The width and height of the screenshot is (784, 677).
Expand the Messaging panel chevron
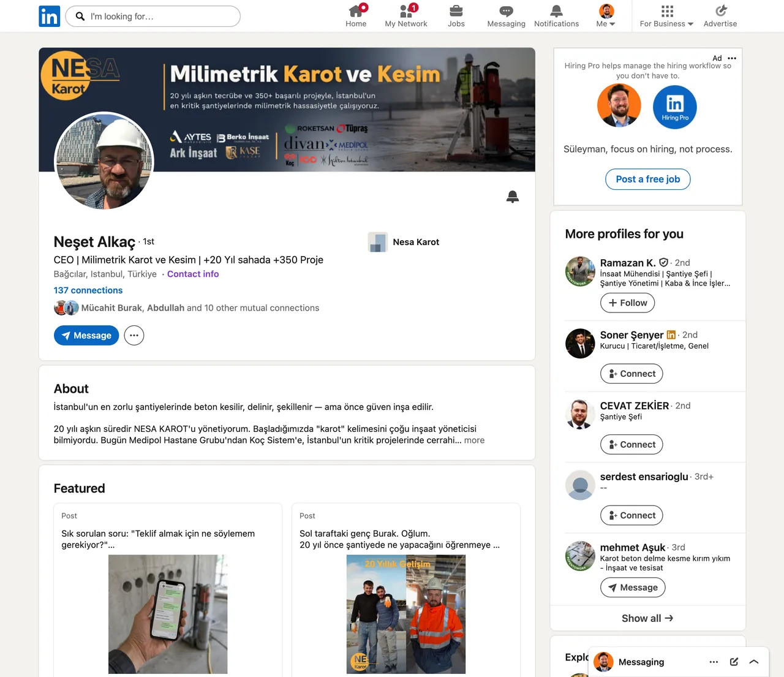pyautogui.click(x=754, y=662)
